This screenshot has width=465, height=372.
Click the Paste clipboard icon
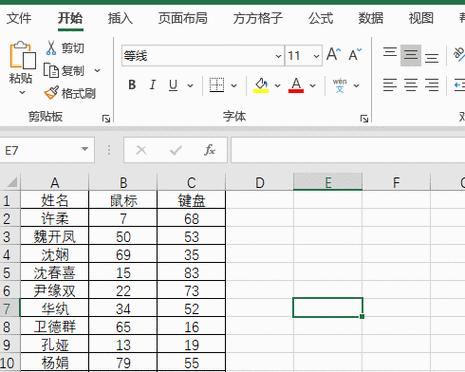22,55
